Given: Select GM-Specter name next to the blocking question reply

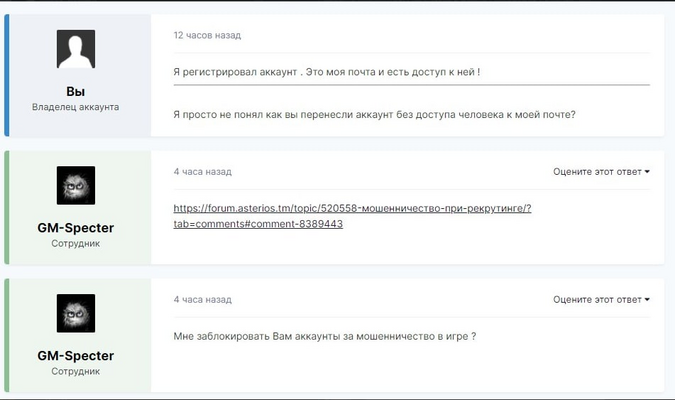Looking at the screenshot, I should coord(76,356).
